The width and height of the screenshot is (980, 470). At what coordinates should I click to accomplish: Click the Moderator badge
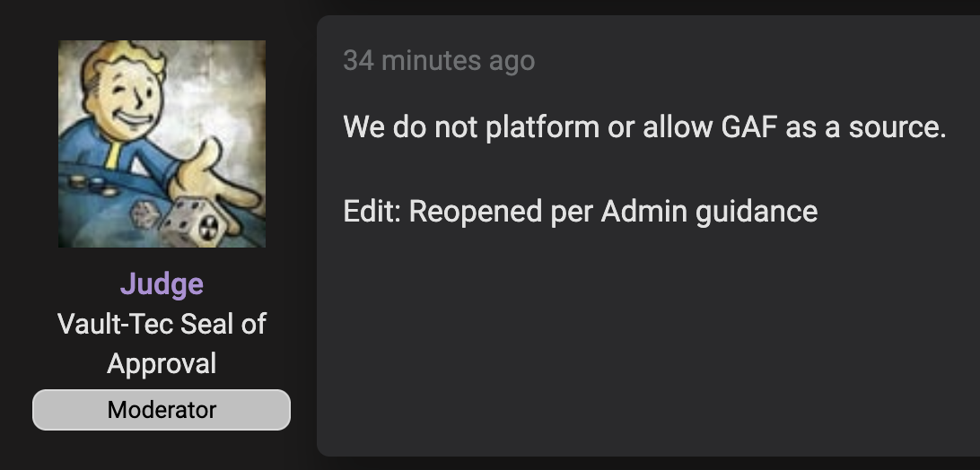click(x=162, y=410)
